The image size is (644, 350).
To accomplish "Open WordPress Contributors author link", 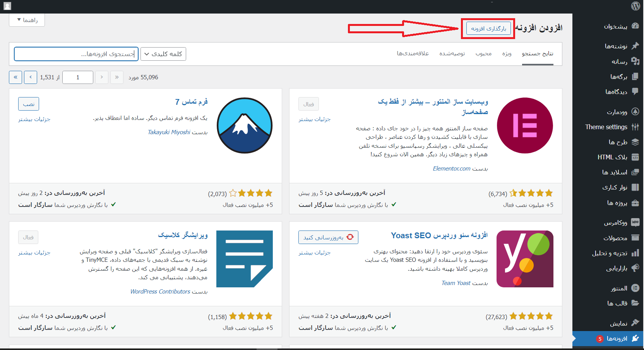I will point(160,292).
